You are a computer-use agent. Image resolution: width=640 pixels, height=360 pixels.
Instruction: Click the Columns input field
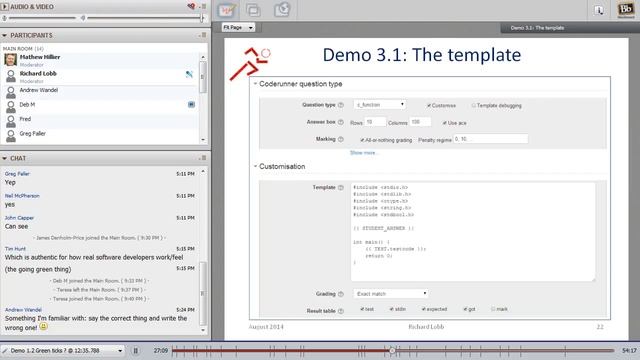(x=420, y=122)
